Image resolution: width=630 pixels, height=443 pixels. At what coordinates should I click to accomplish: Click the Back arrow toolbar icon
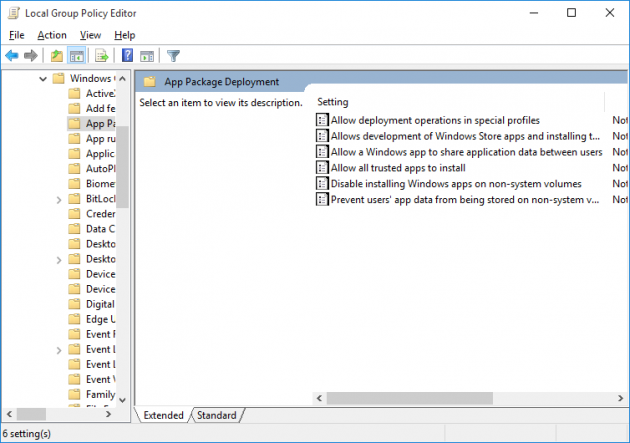(12, 55)
